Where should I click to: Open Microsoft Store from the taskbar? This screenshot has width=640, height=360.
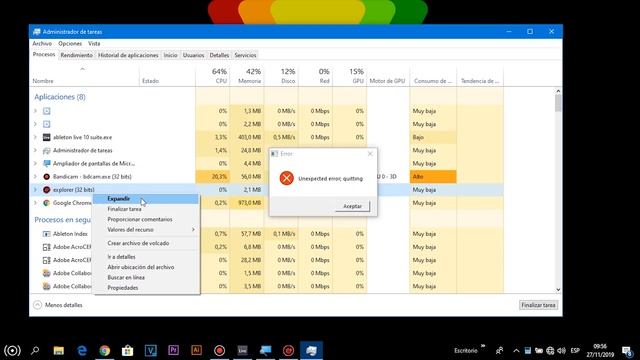pyautogui.click(x=127, y=350)
